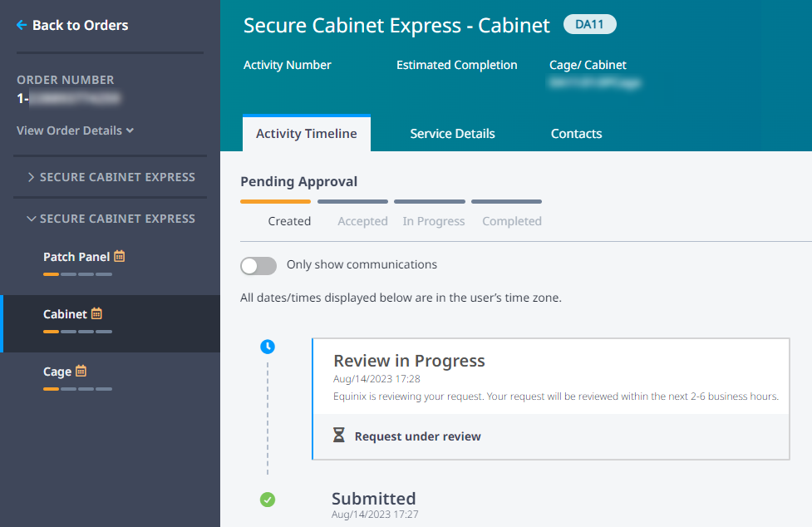Click the blue clock icon on timeline
812x527 pixels.
268,347
